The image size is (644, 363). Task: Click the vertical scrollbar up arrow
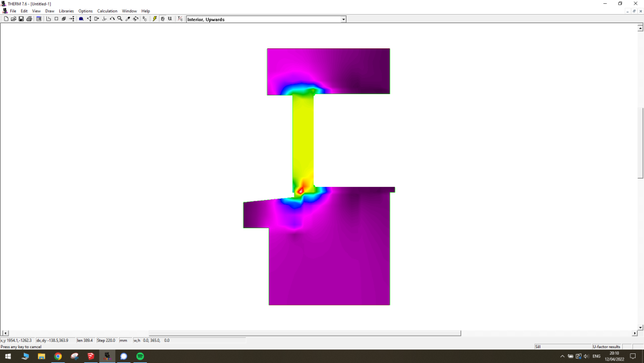[x=640, y=28]
